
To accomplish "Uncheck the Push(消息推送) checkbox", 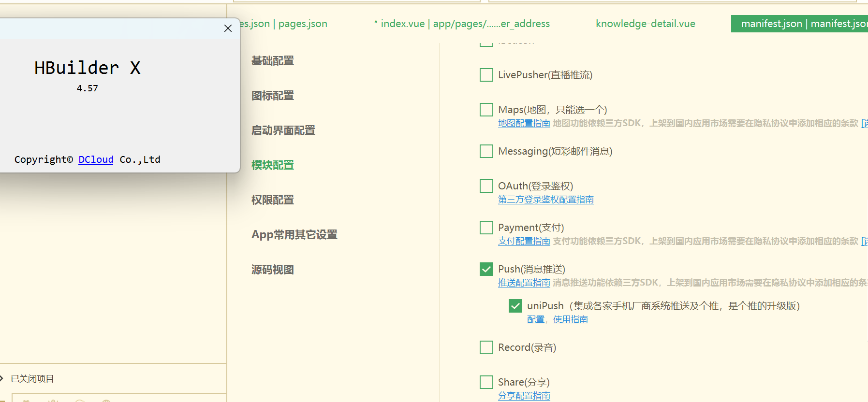I will [486, 269].
